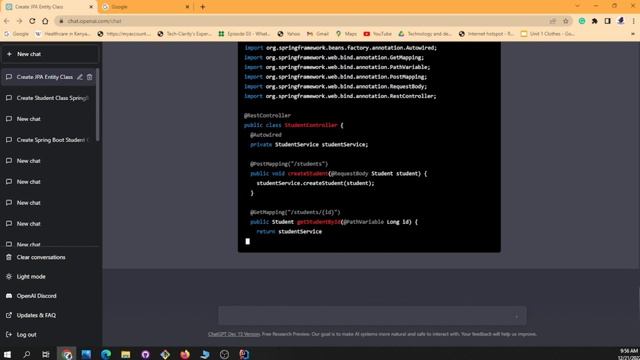Go back to the previous page
Screen dimensions: 640x360
point(7,21)
